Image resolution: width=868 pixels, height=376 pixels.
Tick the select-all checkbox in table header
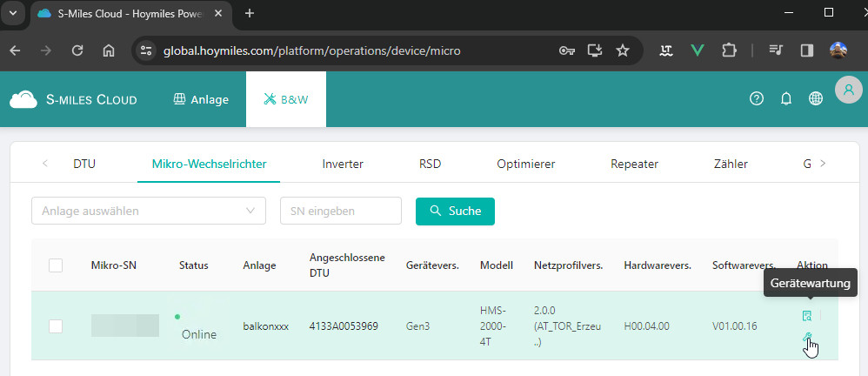(x=56, y=265)
